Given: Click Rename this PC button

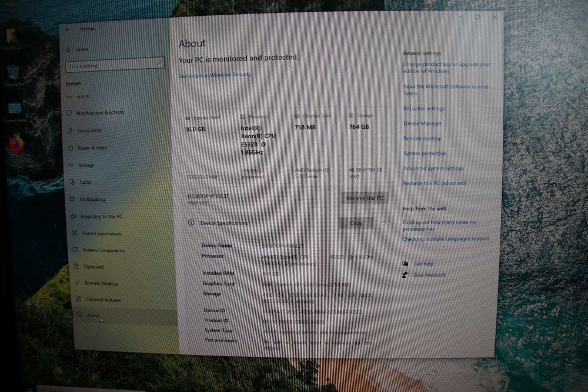Looking at the screenshot, I should click(365, 198).
